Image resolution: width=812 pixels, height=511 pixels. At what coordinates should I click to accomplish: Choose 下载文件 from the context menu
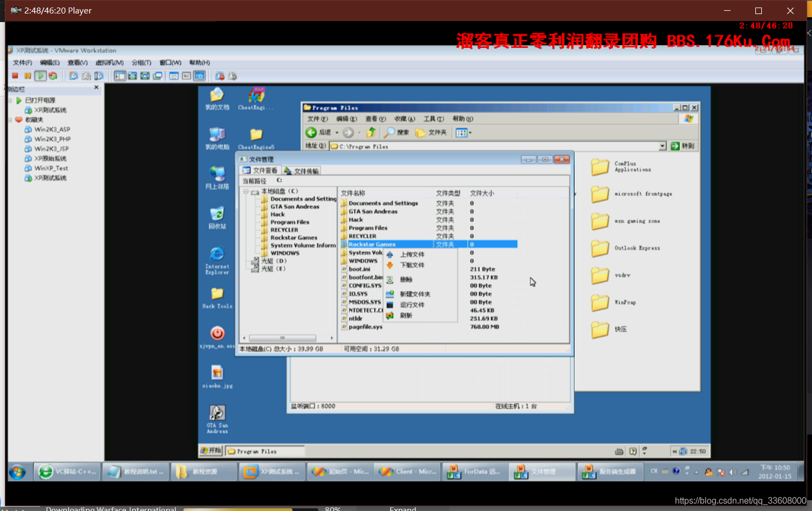[412, 265]
